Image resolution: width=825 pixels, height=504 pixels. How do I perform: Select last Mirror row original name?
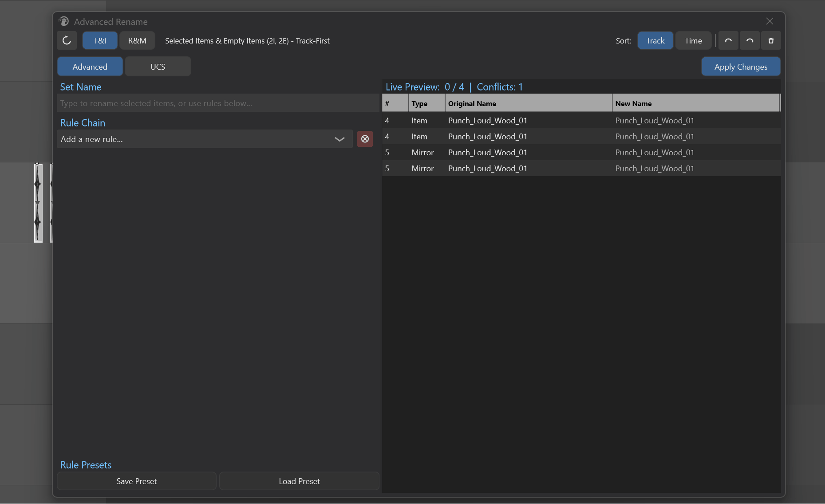pos(488,168)
